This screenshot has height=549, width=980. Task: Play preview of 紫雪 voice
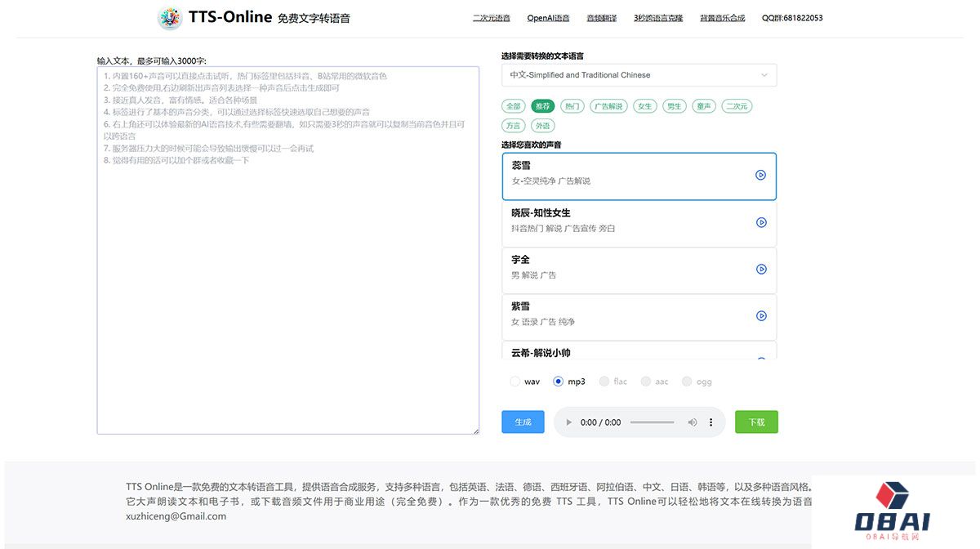tap(761, 316)
